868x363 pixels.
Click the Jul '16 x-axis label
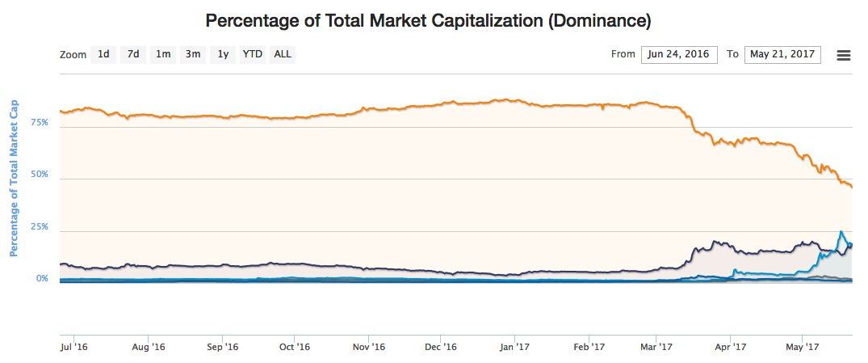pos(74,347)
